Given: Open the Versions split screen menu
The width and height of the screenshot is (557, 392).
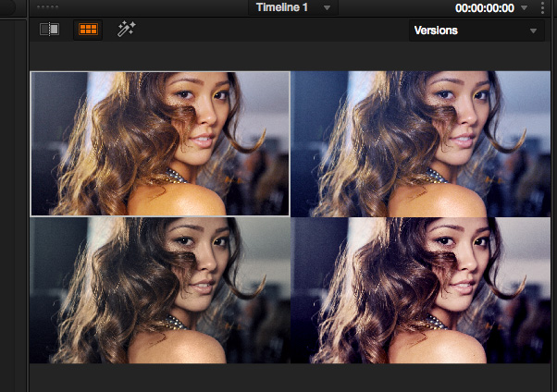Looking at the screenshot, I should tap(467, 31).
